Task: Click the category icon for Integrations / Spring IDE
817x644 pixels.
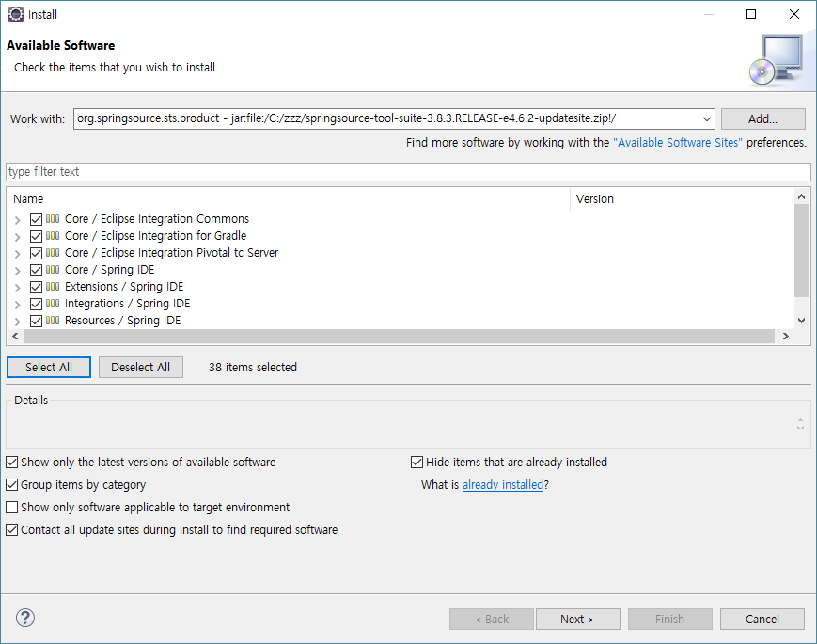Action: click(53, 304)
